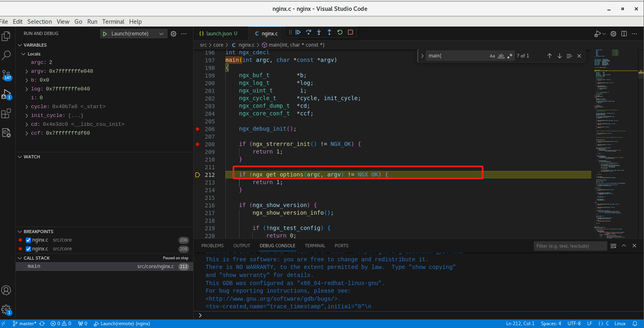The image size is (644, 328).
Task: Open the Accounts icon in activity bar
Action: (6, 290)
